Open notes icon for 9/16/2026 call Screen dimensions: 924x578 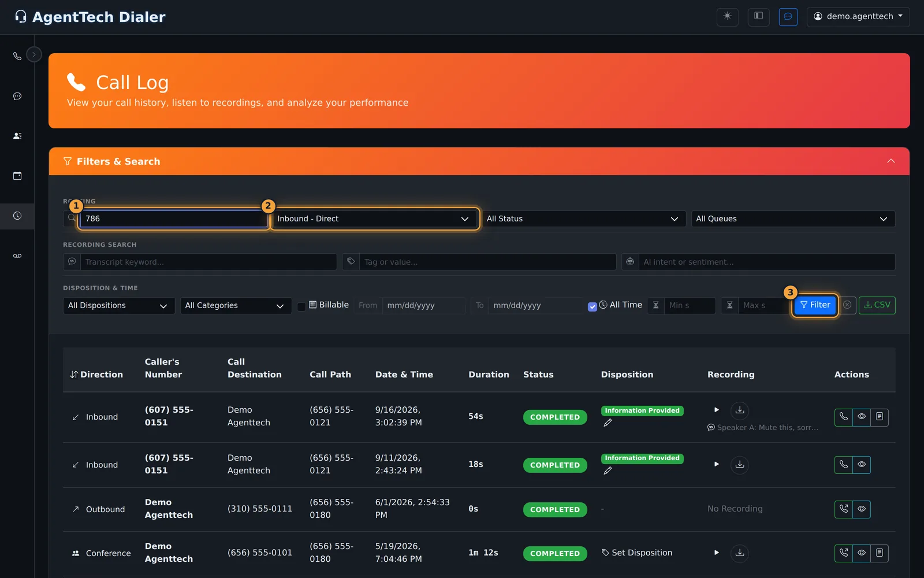coord(880,417)
